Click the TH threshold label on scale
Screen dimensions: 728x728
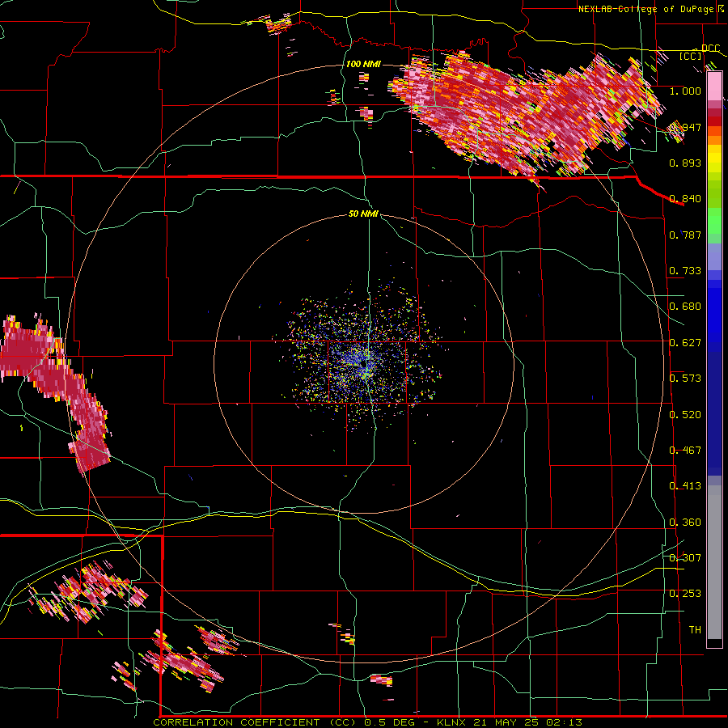(695, 629)
